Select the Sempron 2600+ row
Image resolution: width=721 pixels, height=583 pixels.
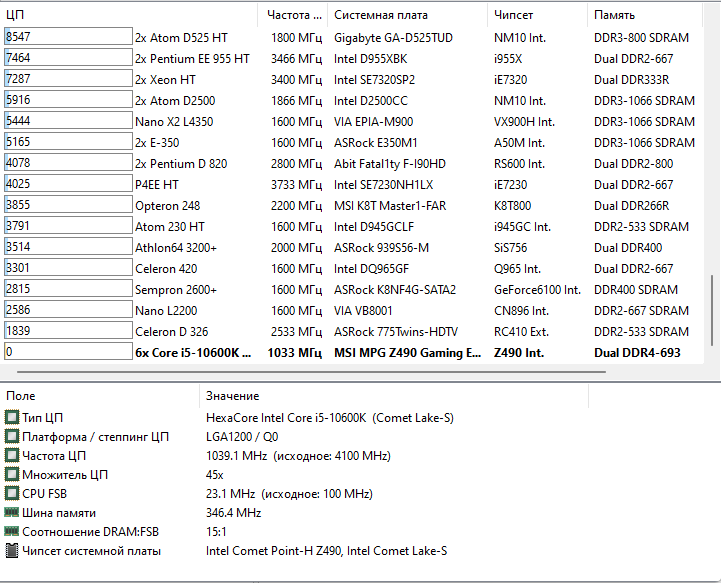point(352,290)
